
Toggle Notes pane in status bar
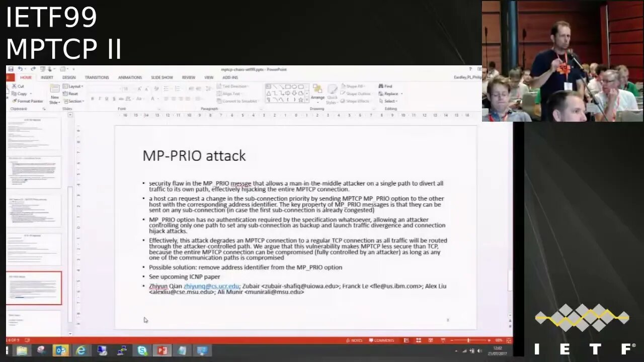(x=354, y=340)
